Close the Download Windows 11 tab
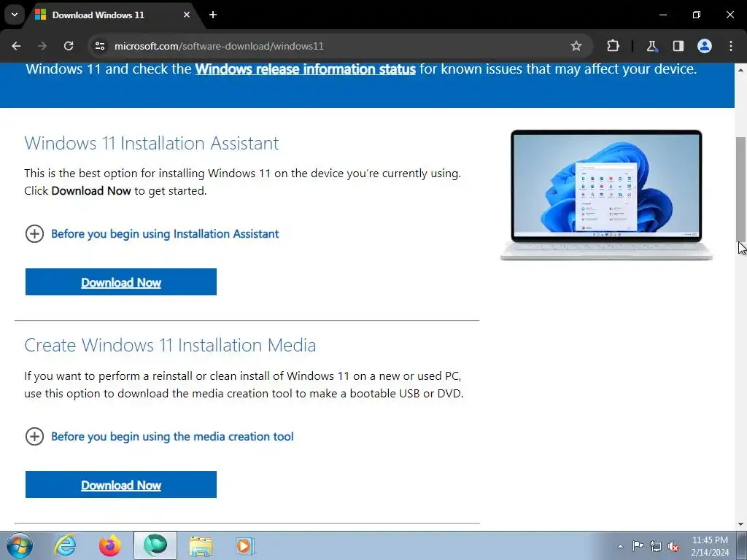Image resolution: width=747 pixels, height=560 pixels. coord(187,15)
